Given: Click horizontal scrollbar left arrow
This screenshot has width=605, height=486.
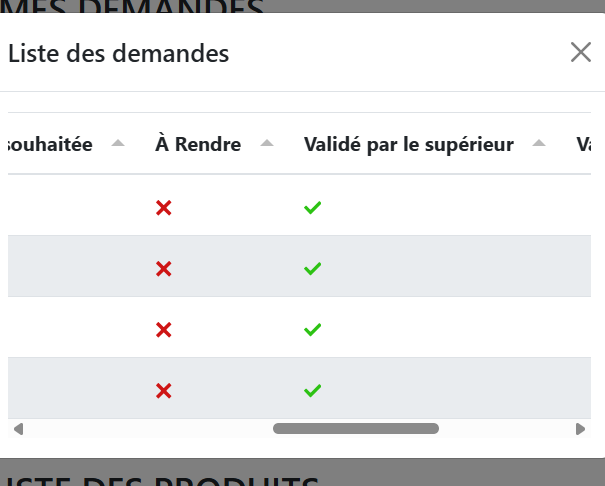Looking at the screenshot, I should 18,429.
